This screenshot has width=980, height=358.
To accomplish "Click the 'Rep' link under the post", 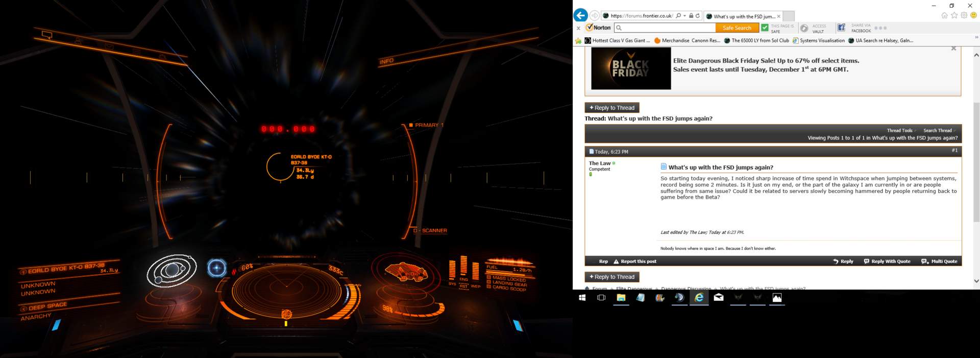I will point(603,261).
